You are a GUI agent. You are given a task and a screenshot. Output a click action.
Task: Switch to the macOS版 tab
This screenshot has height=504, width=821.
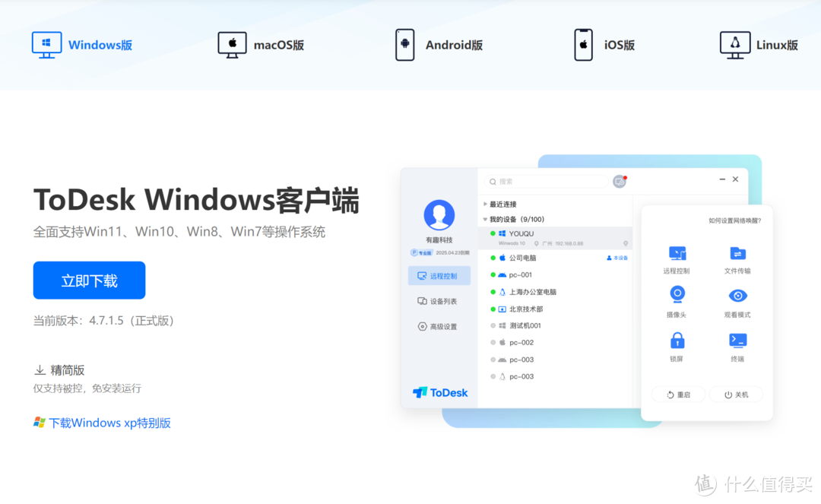(x=261, y=45)
